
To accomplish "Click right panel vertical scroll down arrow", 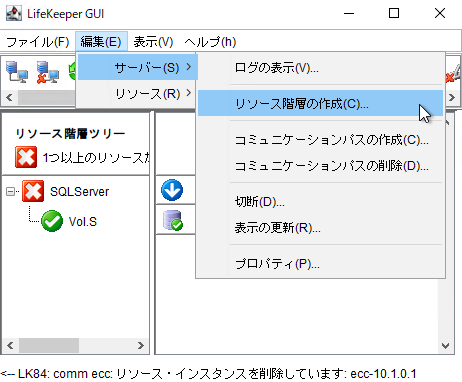I will click(446, 346).
